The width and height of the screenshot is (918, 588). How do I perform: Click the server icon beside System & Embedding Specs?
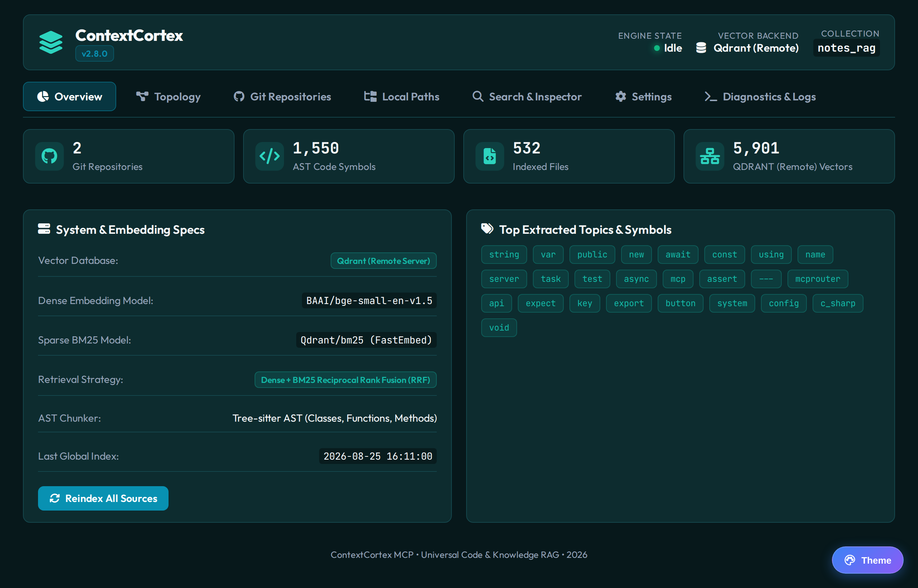point(44,229)
